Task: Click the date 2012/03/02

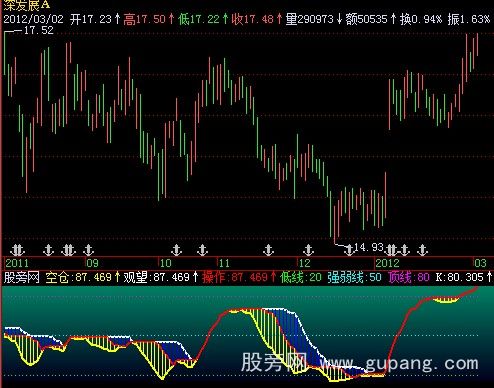Action: (x=33, y=19)
